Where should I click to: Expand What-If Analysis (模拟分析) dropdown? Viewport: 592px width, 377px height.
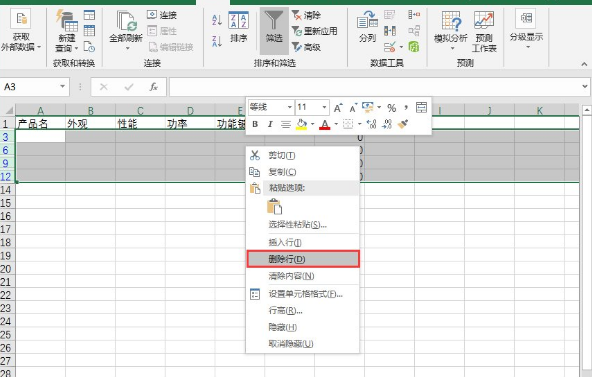click(452, 48)
